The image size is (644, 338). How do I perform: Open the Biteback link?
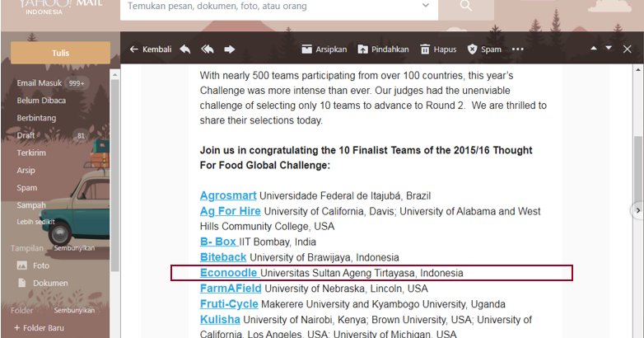tap(223, 257)
